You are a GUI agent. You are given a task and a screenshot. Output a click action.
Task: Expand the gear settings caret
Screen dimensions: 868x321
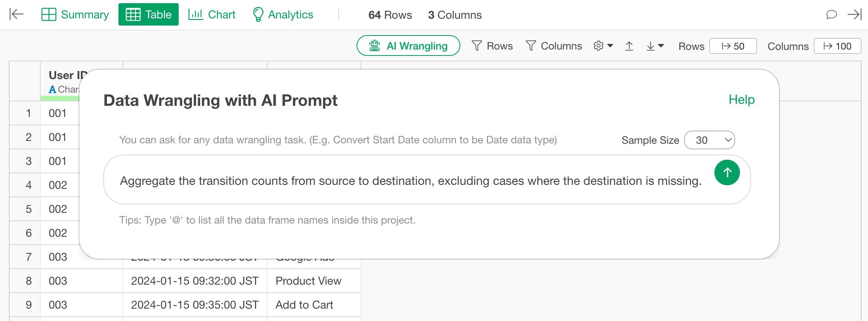click(610, 46)
